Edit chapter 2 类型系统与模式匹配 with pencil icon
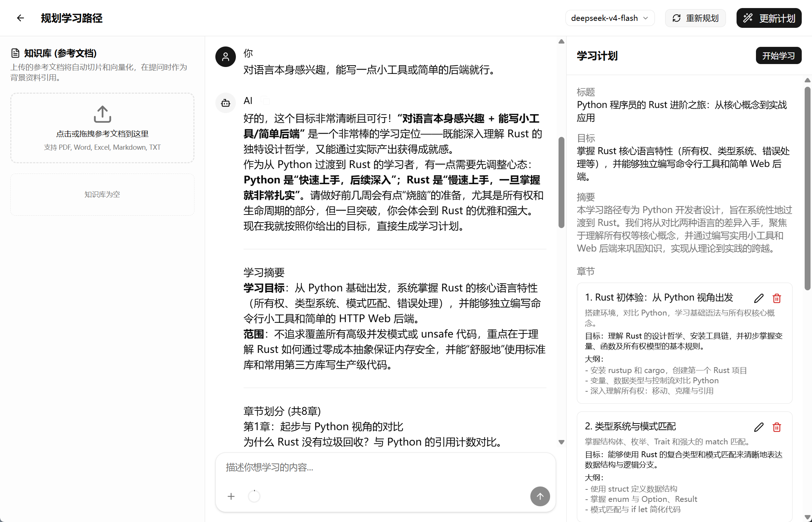This screenshot has width=812, height=522. pos(759,427)
